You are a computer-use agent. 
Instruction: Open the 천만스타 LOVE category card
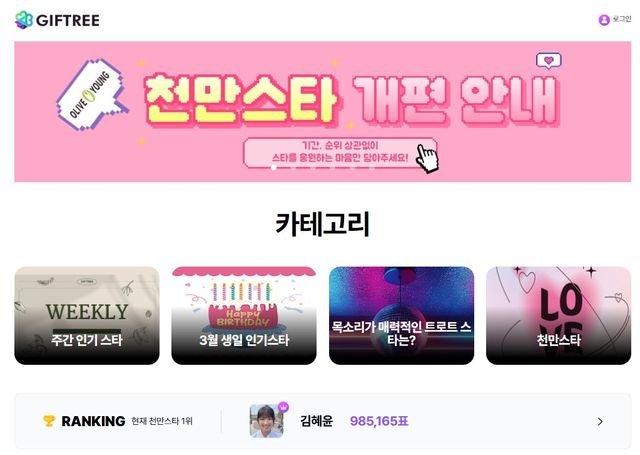coord(558,315)
